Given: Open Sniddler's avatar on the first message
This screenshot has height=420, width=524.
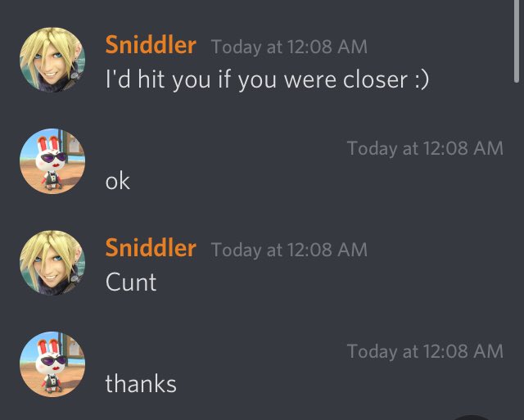Looking at the screenshot, I should click(52, 60).
